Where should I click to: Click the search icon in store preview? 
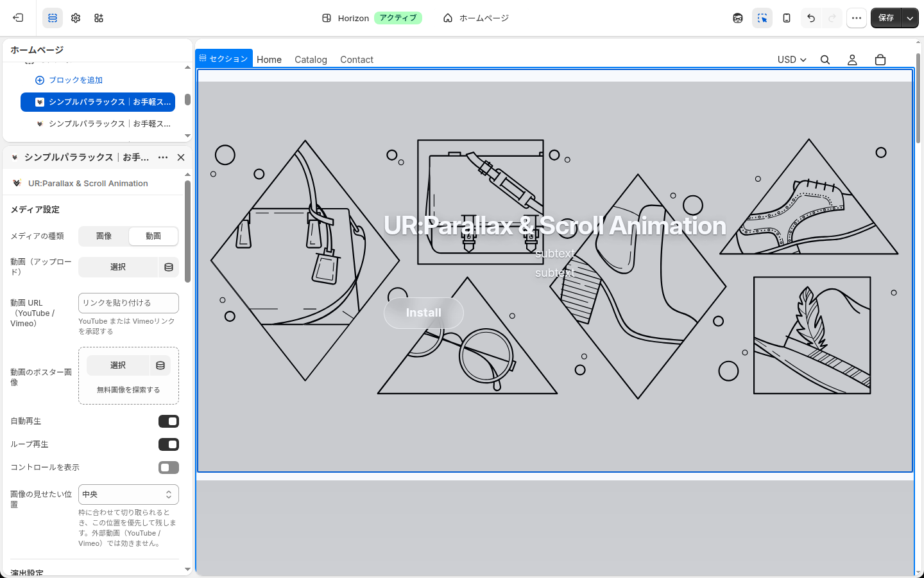point(825,60)
